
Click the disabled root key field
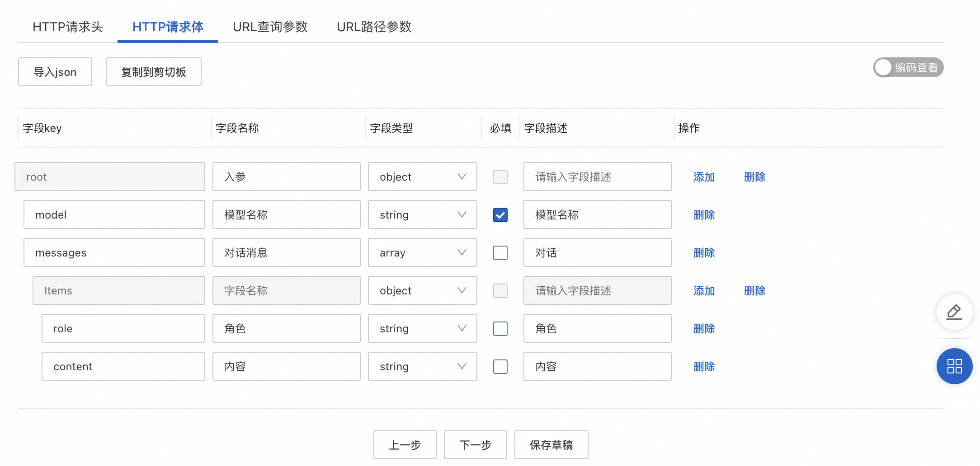(110, 177)
